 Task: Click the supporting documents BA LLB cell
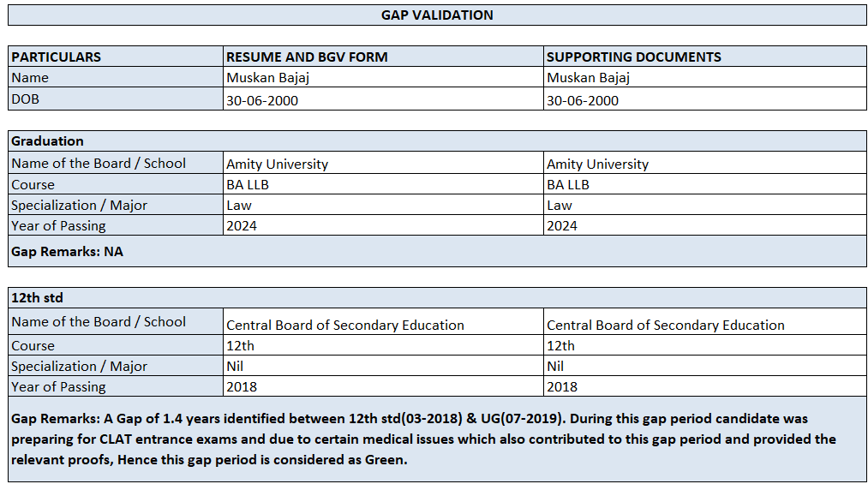point(705,183)
